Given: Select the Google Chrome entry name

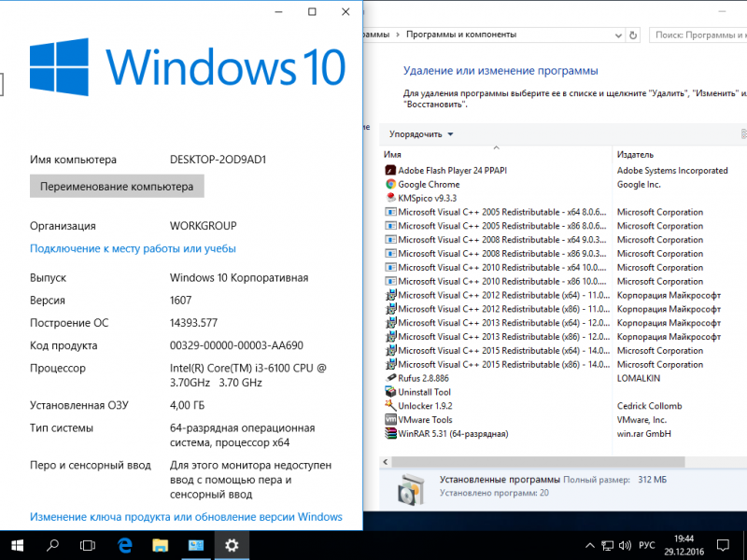Looking at the screenshot, I should (x=429, y=184).
